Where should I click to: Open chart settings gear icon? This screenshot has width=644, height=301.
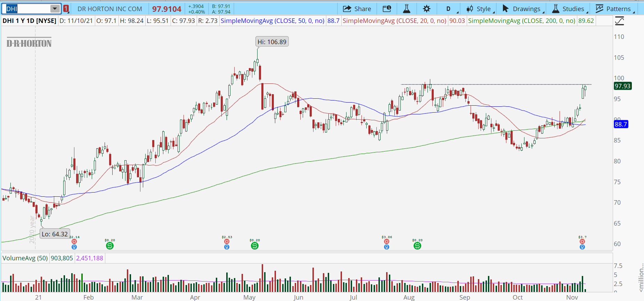point(427,9)
